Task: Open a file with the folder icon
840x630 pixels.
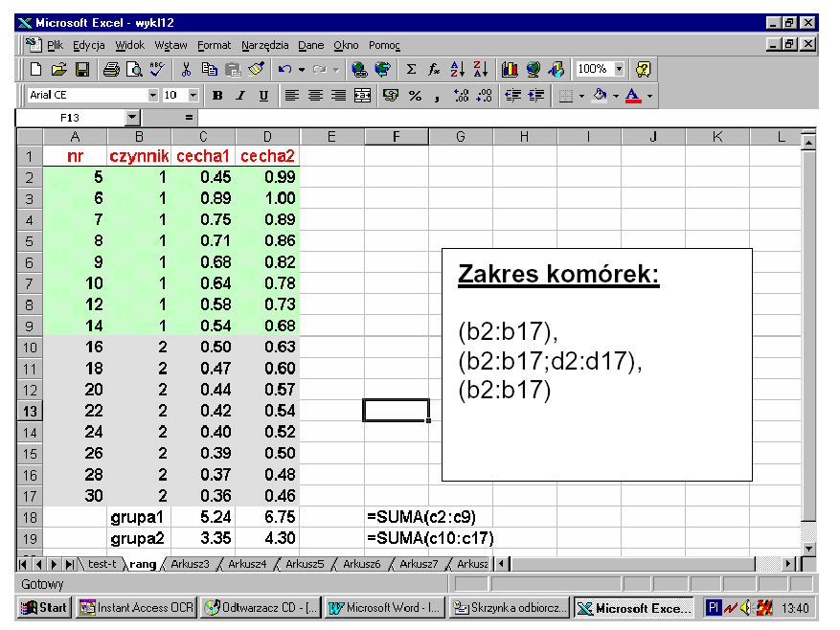Action: [x=59, y=69]
